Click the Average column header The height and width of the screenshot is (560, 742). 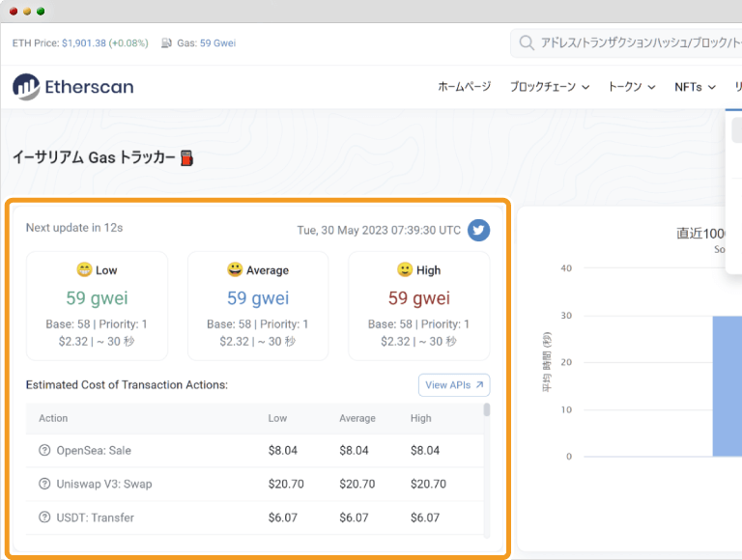pyautogui.click(x=357, y=418)
